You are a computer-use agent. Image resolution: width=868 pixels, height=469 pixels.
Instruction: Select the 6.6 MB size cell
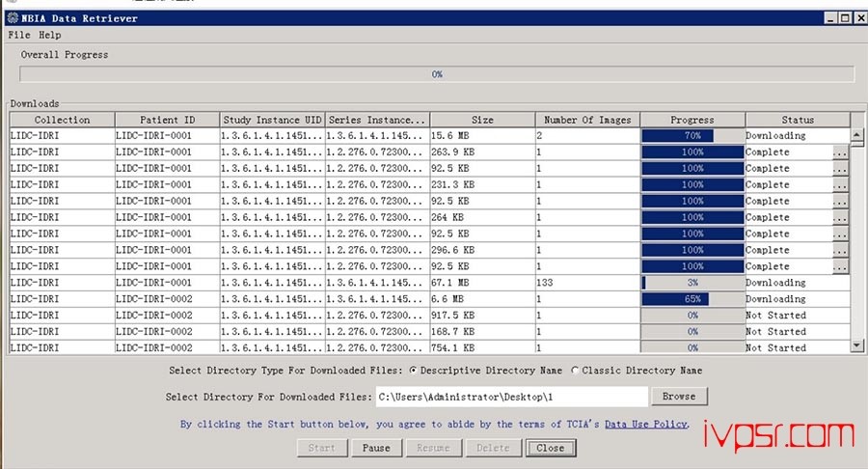point(483,299)
